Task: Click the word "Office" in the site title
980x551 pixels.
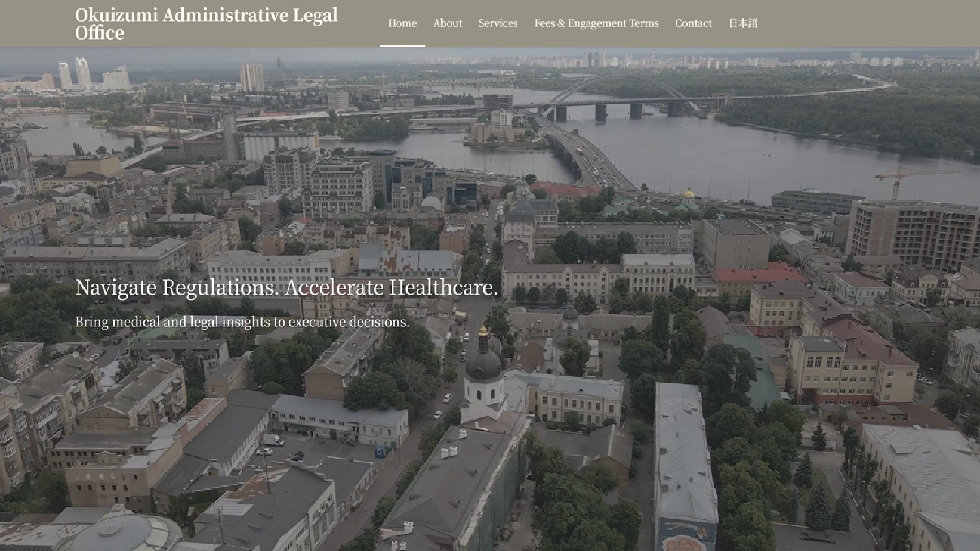Action: tap(100, 33)
